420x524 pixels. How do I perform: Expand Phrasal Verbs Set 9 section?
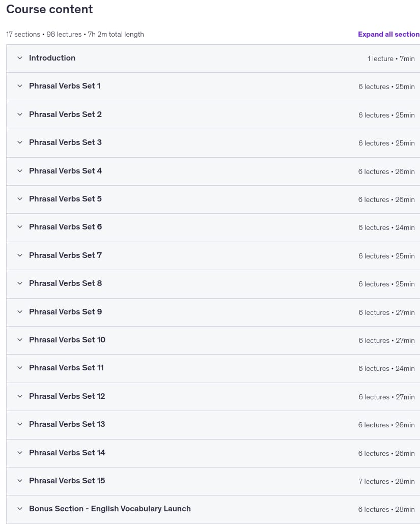pyautogui.click(x=213, y=312)
